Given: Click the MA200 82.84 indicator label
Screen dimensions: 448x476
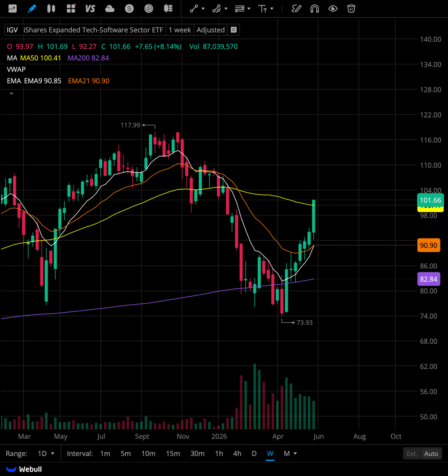Looking at the screenshot, I should click(x=88, y=58).
